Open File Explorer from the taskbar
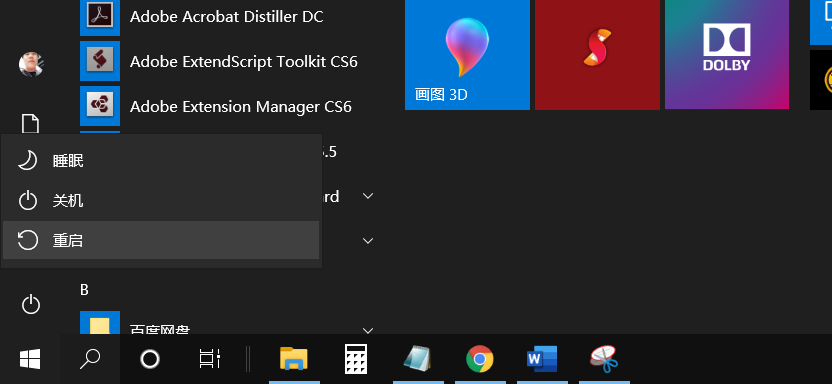This screenshot has width=832, height=384. pyautogui.click(x=294, y=359)
